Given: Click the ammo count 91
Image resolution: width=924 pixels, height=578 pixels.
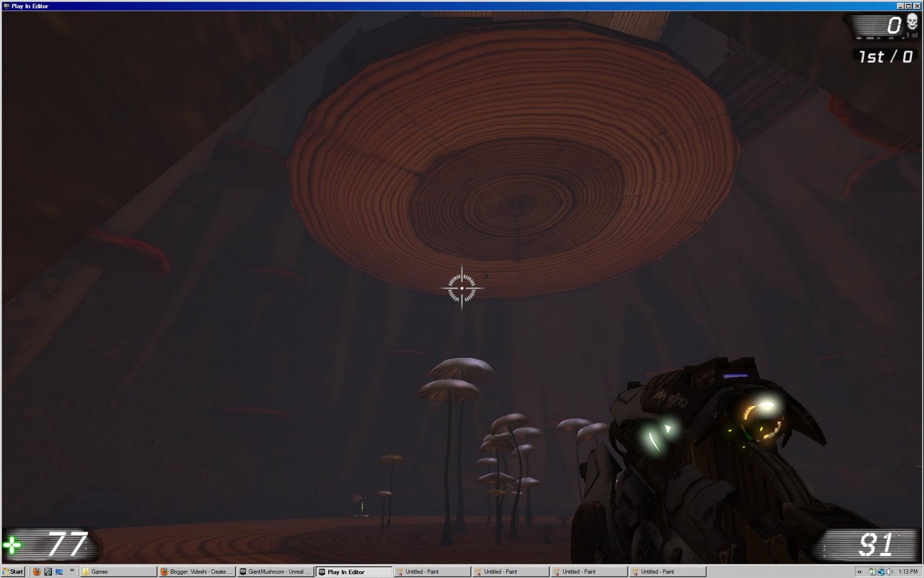Looking at the screenshot, I should click(x=877, y=545).
